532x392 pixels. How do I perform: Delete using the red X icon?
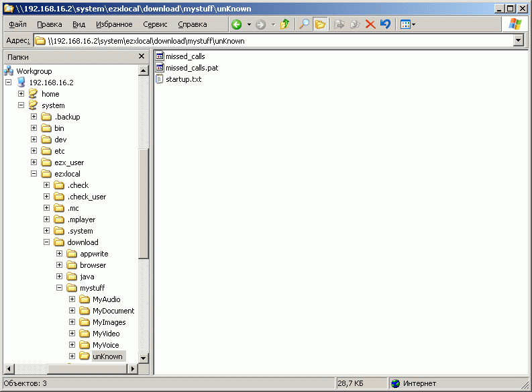pyautogui.click(x=370, y=24)
